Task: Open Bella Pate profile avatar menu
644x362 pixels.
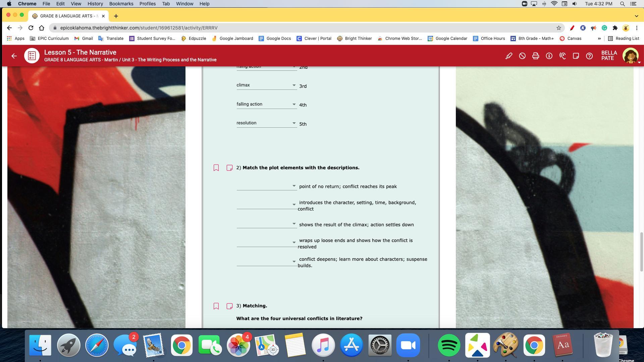Action: tap(630, 56)
